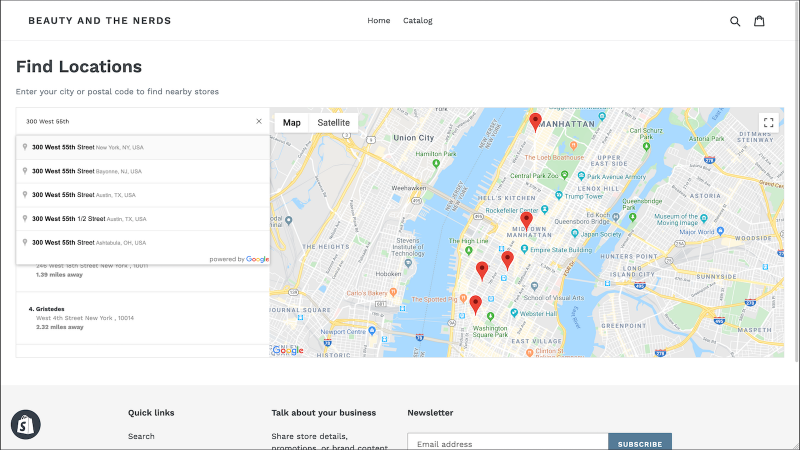Click the Central Park Zoo map marker
This screenshot has width=800, height=450.
564,175
